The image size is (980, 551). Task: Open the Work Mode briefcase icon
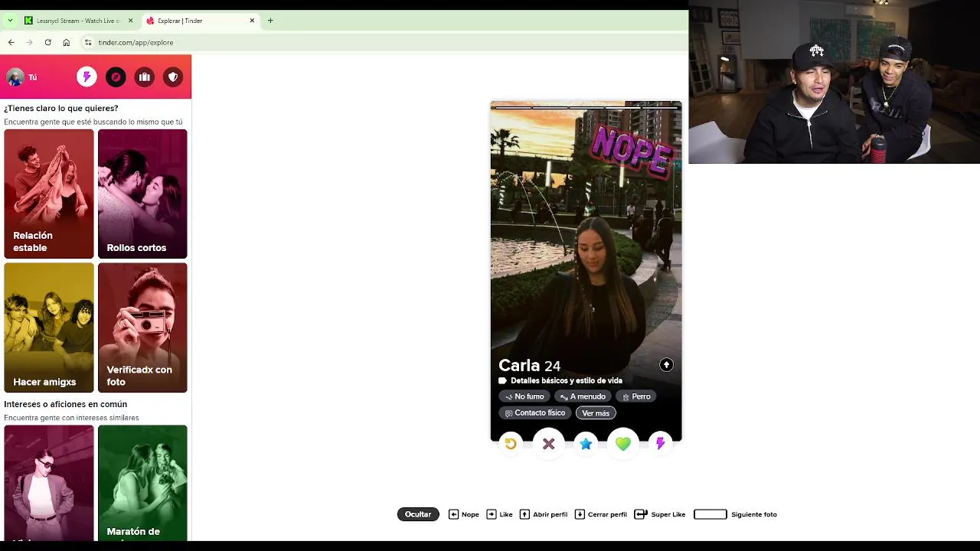pyautogui.click(x=144, y=77)
